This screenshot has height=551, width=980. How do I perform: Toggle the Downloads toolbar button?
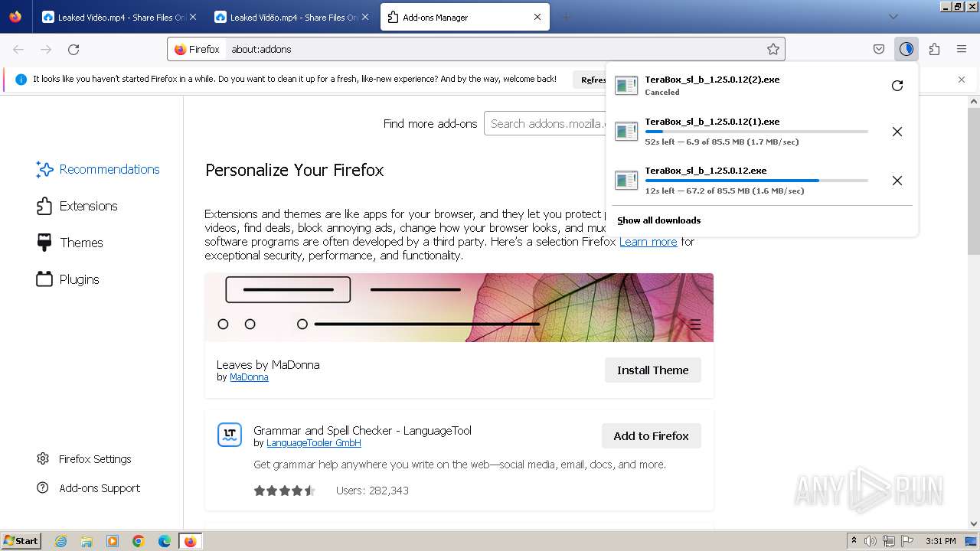(906, 49)
